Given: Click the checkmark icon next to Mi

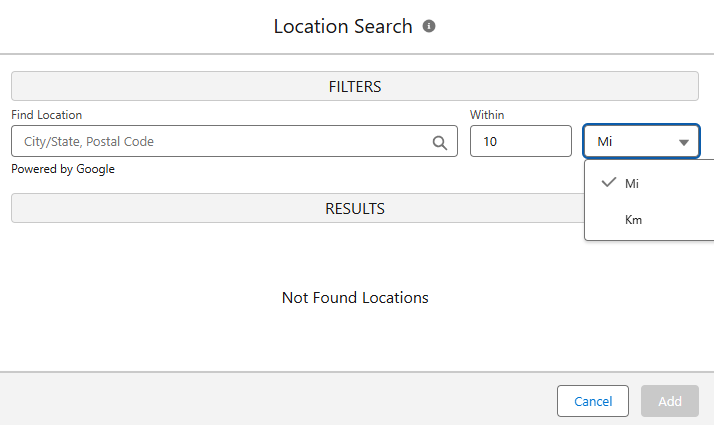Looking at the screenshot, I should click(607, 183).
